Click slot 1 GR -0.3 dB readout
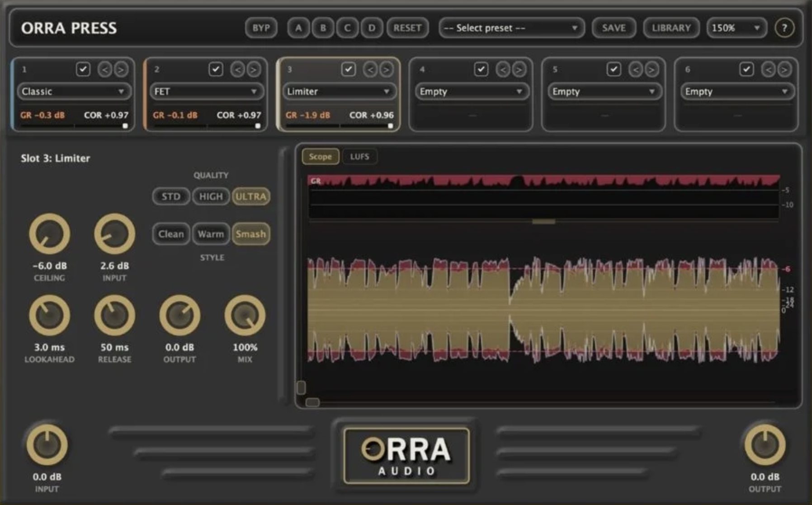The height and width of the screenshot is (505, 812). coord(42,115)
